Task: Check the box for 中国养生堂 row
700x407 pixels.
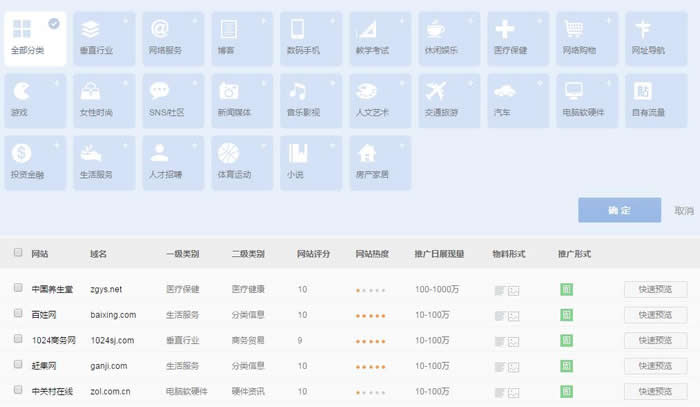Action: click(18, 288)
